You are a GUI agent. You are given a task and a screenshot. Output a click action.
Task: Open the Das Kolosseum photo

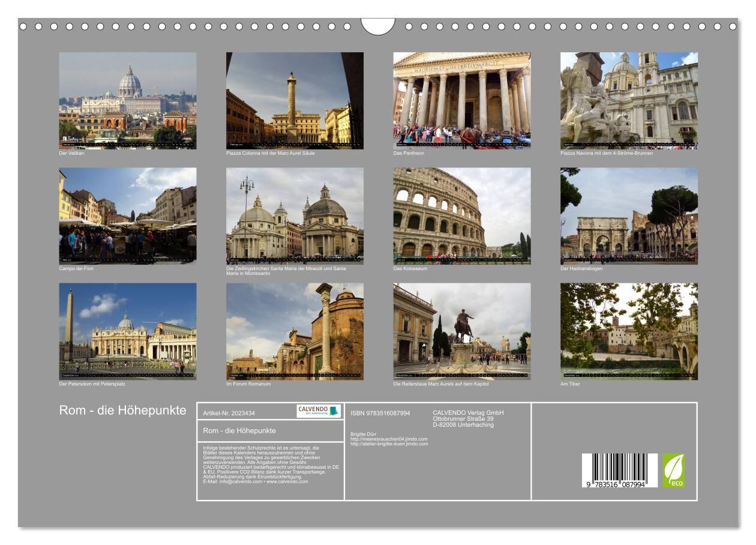461,215
